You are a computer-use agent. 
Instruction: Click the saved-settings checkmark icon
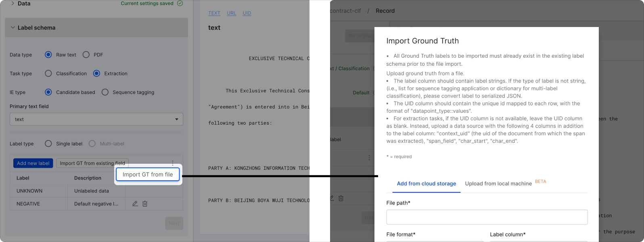(x=180, y=4)
